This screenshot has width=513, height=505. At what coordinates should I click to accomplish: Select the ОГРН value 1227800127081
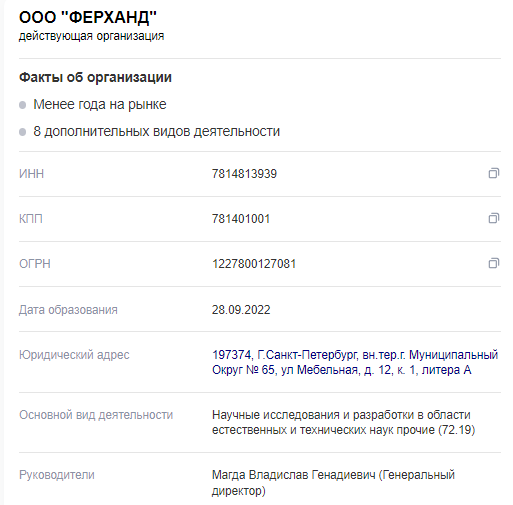tap(254, 264)
